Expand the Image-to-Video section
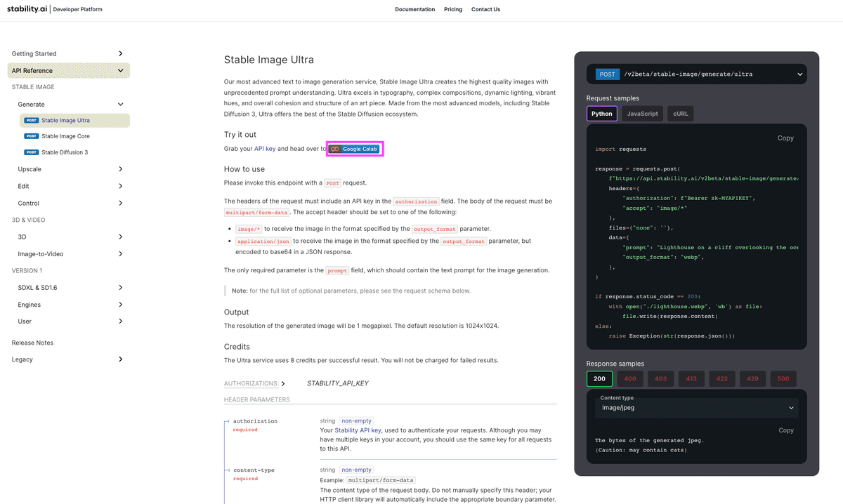This screenshot has width=843, height=504. [67, 253]
